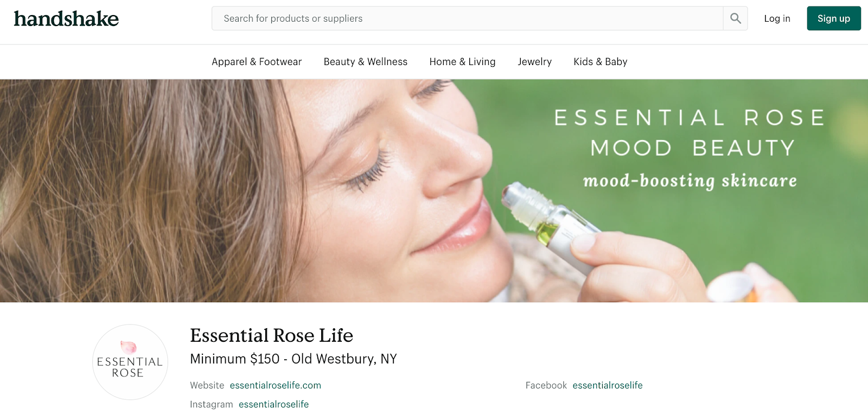This screenshot has width=868, height=415.
Task: Click the Essential Rose Mood Beauty banner heading
Action: (x=690, y=132)
